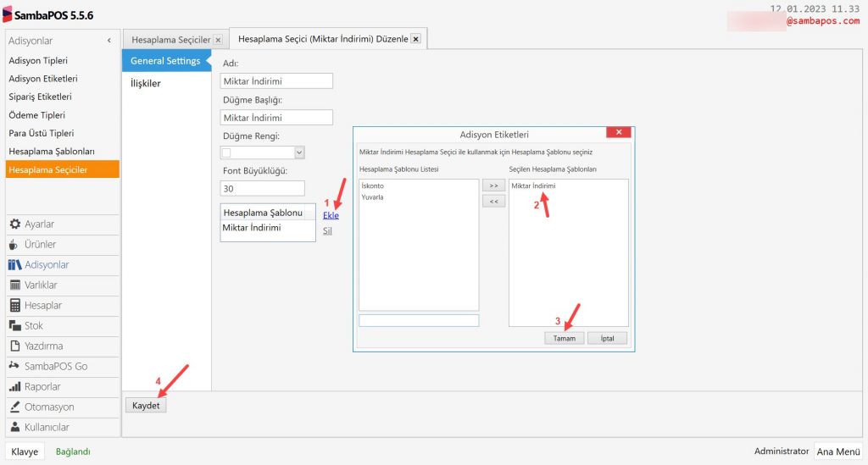Screen dimensions: 868x465
Task: Open Ürünler cup icon in sidebar
Action: (14, 245)
